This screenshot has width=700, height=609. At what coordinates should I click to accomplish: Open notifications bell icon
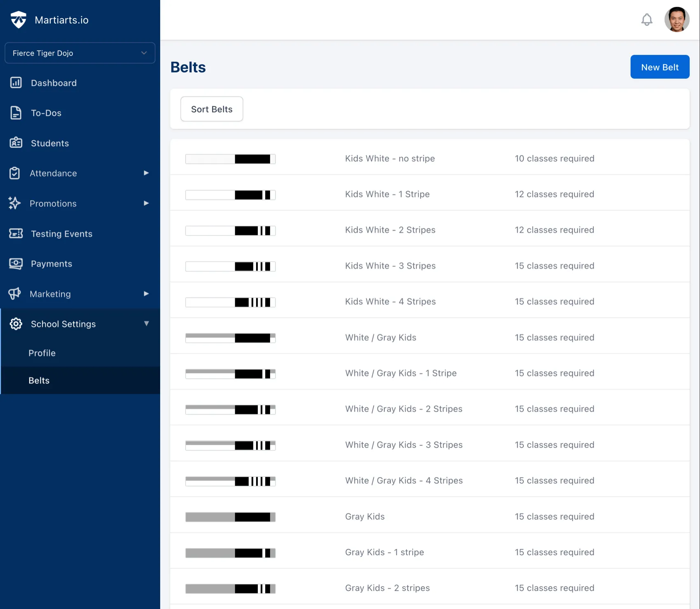[x=646, y=20]
